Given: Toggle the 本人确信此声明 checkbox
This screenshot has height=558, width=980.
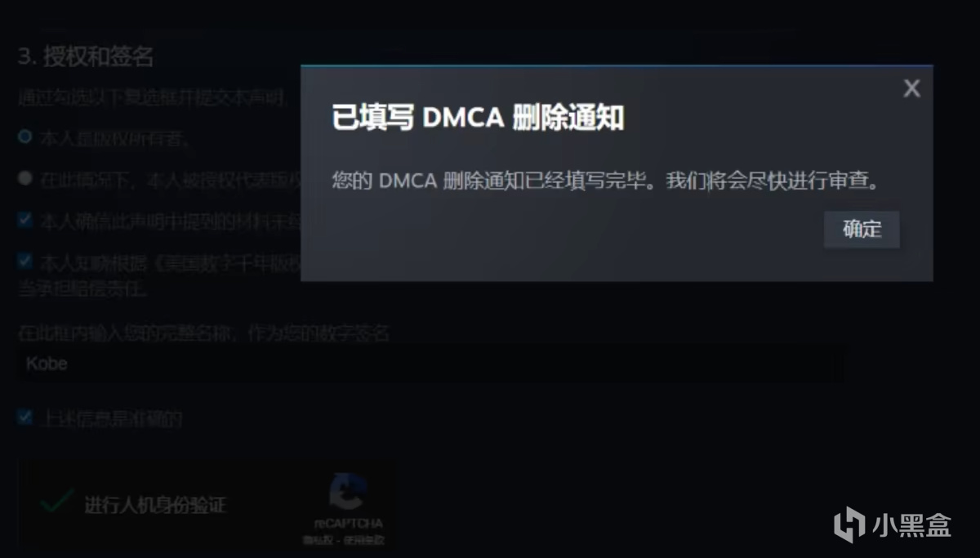Looking at the screenshot, I should [x=25, y=220].
